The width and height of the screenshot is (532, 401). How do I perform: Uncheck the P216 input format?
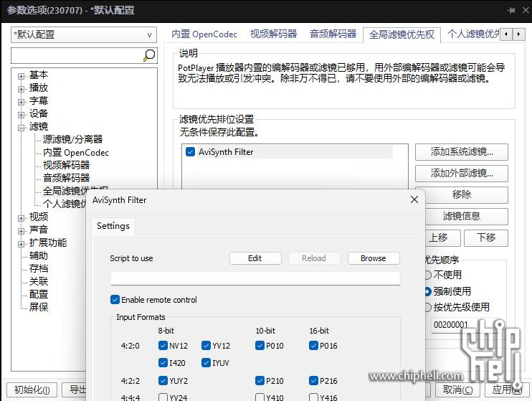tap(313, 380)
